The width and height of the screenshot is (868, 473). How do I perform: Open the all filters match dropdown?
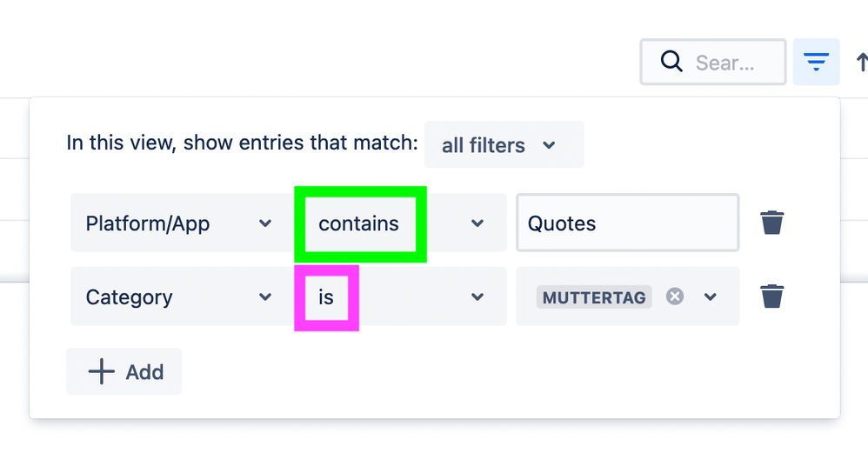pos(504,144)
